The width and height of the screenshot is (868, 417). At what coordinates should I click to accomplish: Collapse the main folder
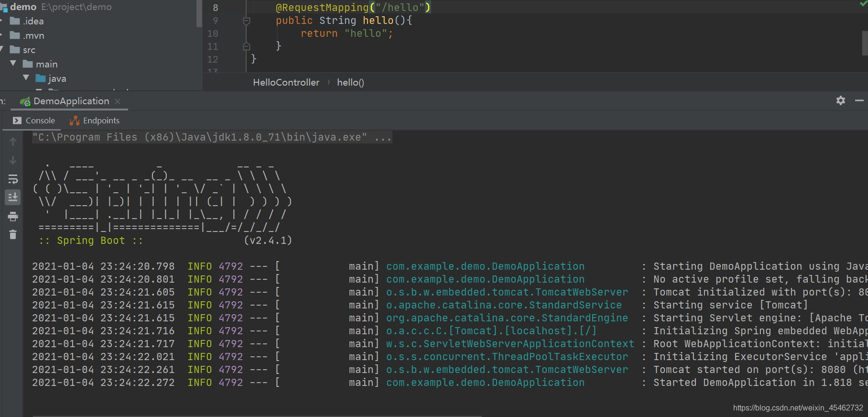13,64
